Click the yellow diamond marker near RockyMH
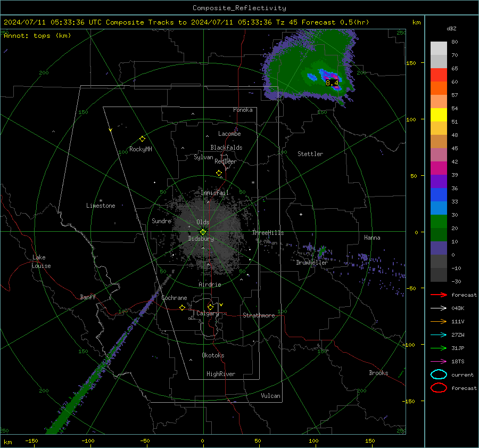Image resolution: width=479 pixels, height=448 pixels. pos(142,139)
